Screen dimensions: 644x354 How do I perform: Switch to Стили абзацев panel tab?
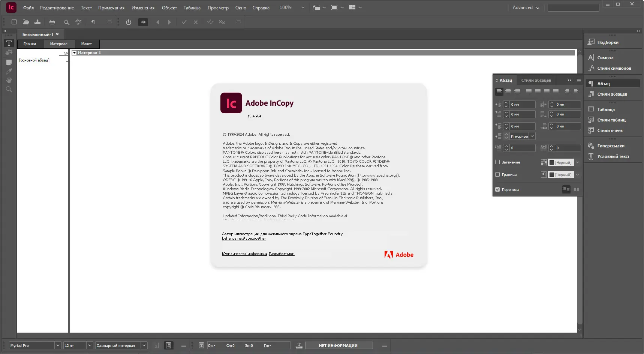536,80
